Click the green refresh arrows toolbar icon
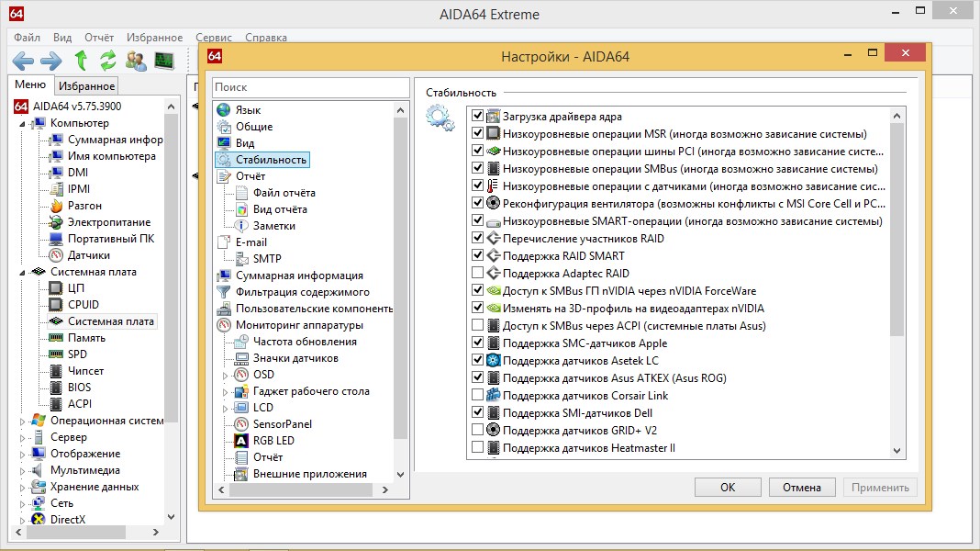Image resolution: width=980 pixels, height=551 pixels. pyautogui.click(x=108, y=62)
